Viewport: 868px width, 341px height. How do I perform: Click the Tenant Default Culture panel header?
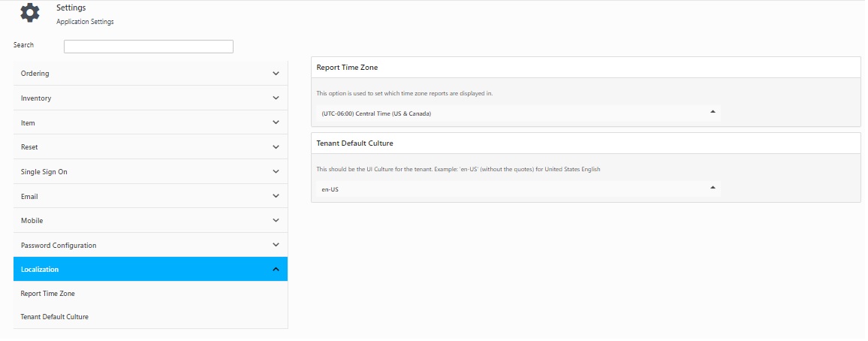pos(355,143)
